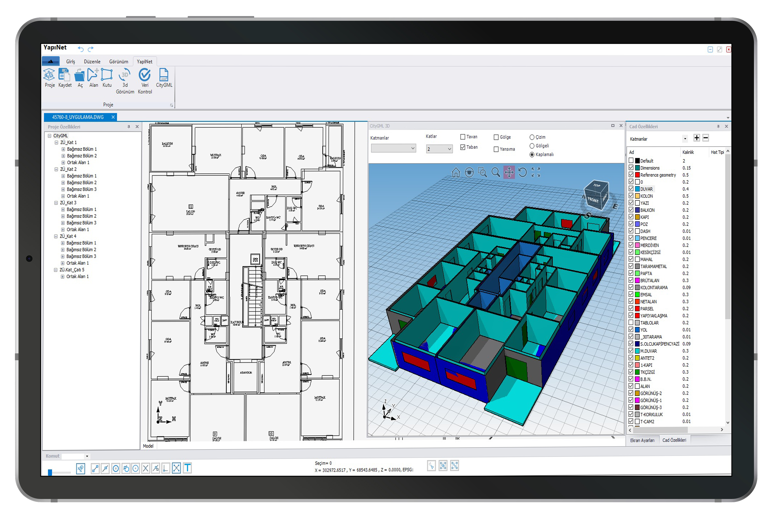Switch to the Görünüm ribbon tab

coord(119,61)
